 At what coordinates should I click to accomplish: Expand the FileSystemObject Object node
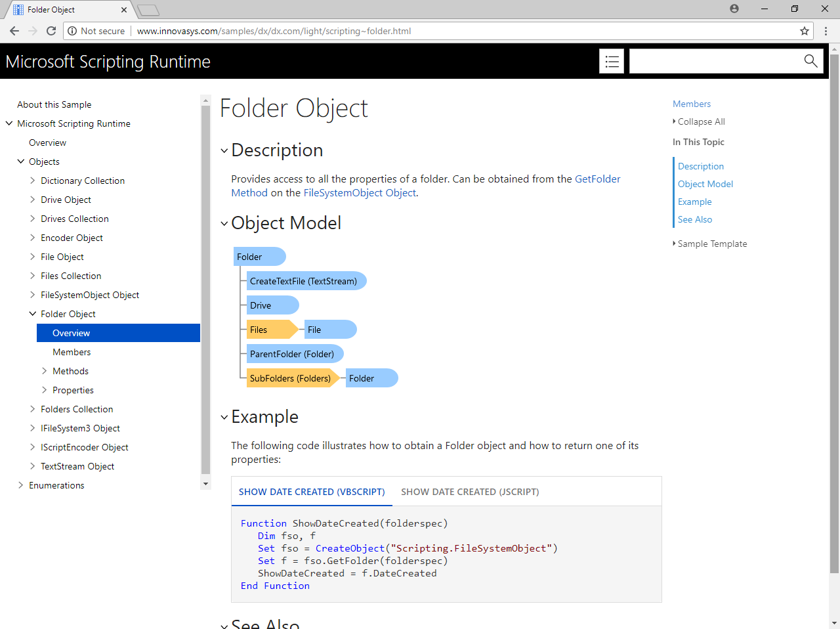point(33,295)
